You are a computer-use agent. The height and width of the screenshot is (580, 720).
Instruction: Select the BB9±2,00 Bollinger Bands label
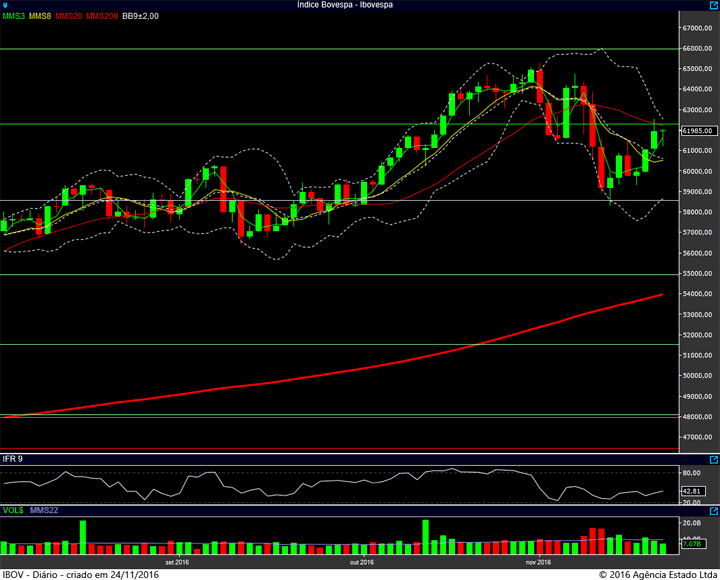(141, 16)
